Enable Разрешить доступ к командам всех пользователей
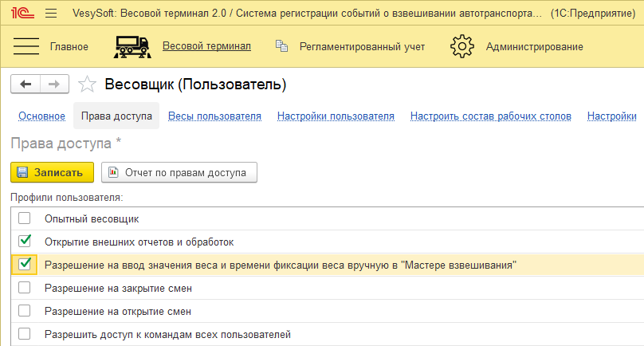The height and width of the screenshot is (346, 644). [x=25, y=334]
